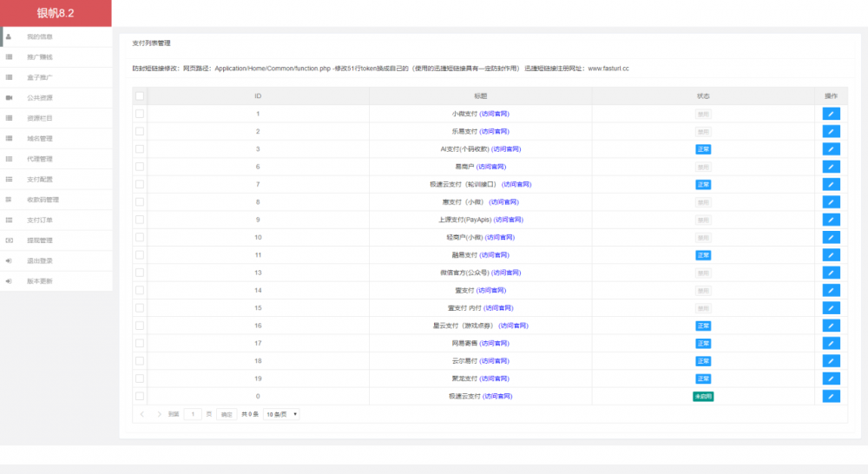868x474 pixels.
Task: Click the 访问官网 link for 小微支付
Action: [x=495, y=114]
